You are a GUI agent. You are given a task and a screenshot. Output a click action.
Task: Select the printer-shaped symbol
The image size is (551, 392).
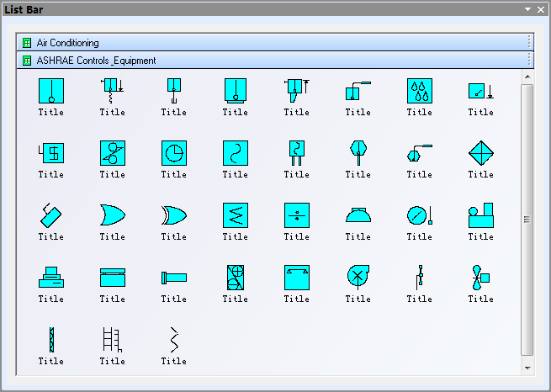[x=51, y=277]
